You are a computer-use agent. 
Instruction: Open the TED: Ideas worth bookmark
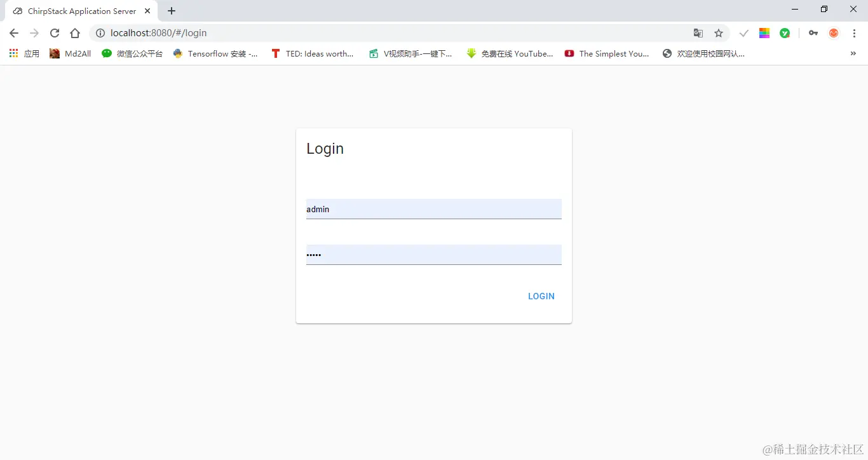pyautogui.click(x=312, y=54)
